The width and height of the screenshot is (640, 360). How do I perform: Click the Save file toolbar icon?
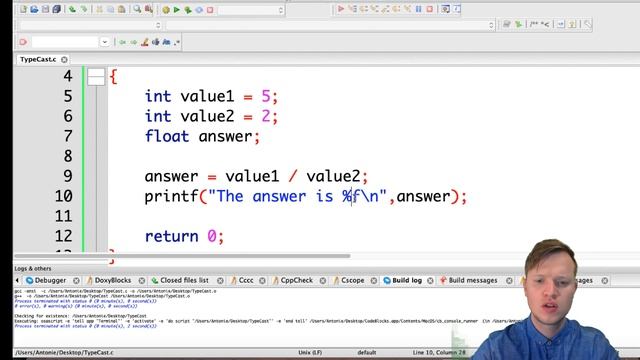coord(45,9)
